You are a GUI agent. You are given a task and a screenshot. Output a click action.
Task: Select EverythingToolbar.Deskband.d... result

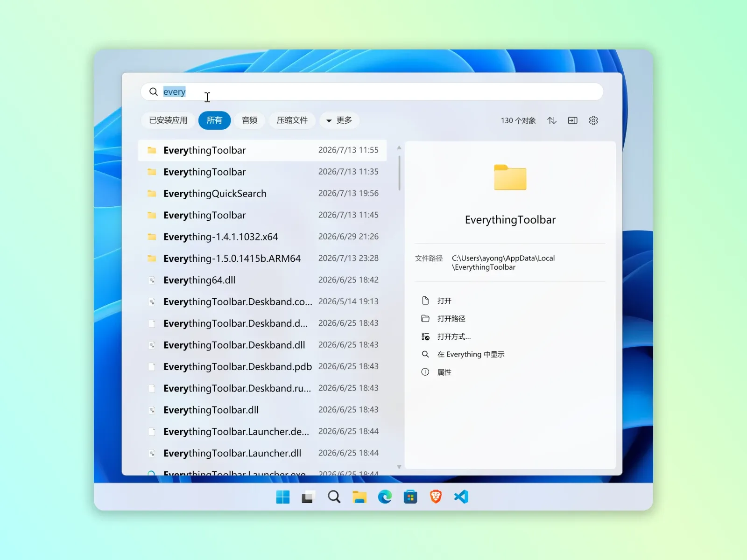click(262, 323)
